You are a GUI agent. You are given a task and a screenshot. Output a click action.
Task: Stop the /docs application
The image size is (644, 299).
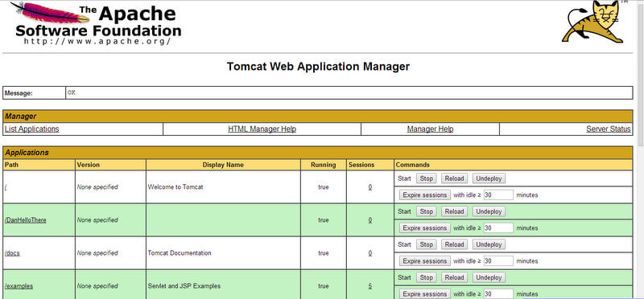(x=427, y=244)
